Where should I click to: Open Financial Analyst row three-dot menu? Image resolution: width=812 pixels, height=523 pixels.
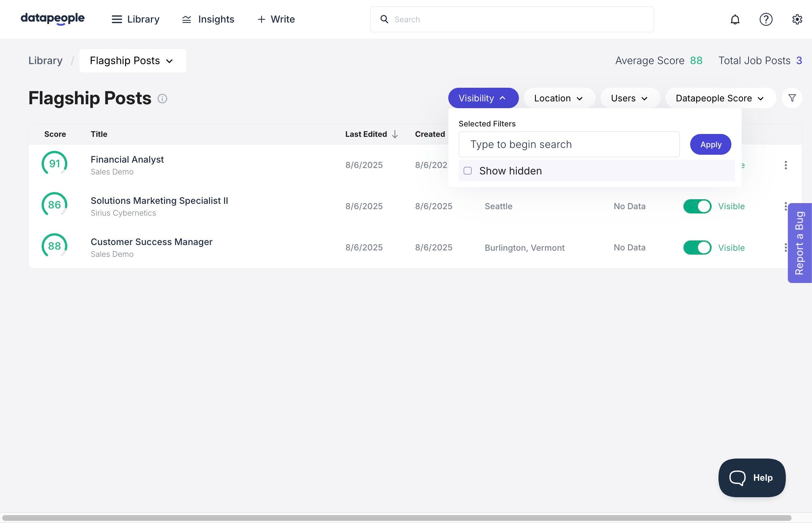click(785, 165)
